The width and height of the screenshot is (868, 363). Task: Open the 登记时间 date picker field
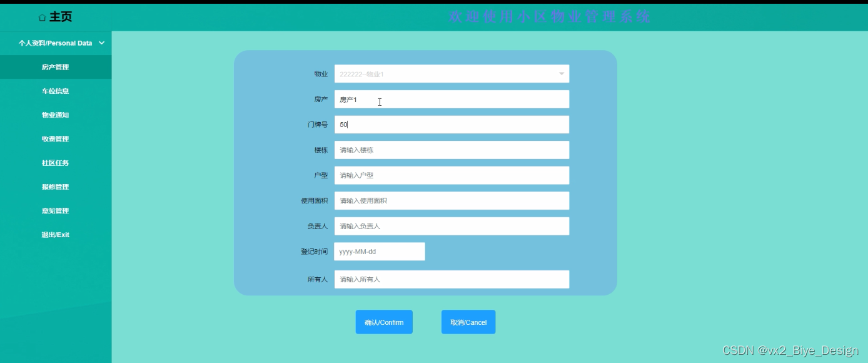(x=380, y=252)
